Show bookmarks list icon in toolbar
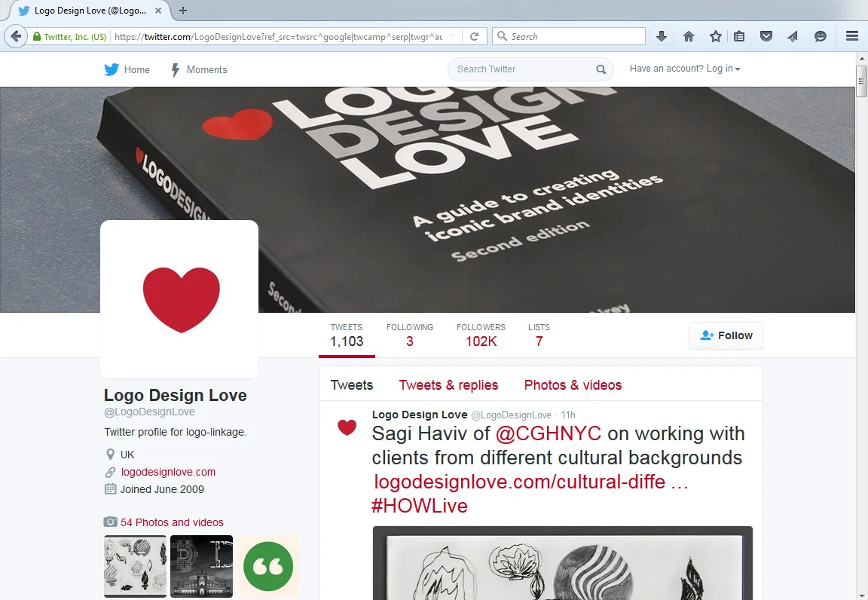 tap(739, 37)
